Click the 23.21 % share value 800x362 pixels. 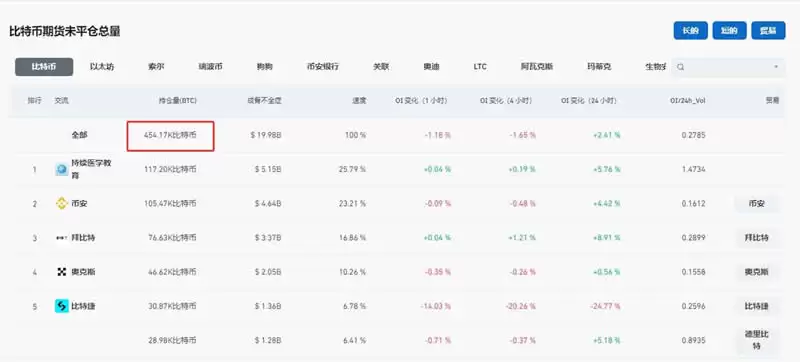[x=353, y=203]
